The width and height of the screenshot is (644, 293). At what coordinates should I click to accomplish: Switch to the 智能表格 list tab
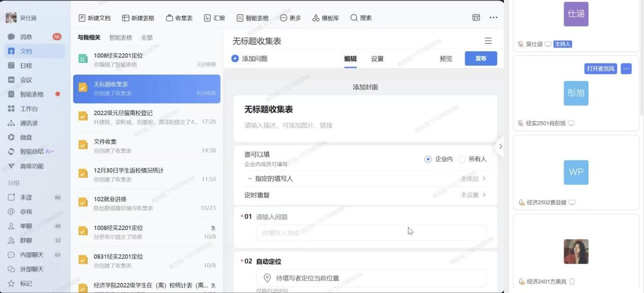[120, 38]
